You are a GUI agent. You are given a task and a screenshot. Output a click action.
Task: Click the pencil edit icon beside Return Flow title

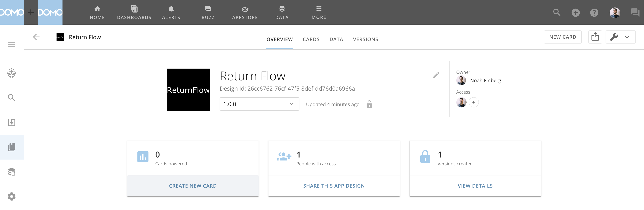click(x=436, y=75)
